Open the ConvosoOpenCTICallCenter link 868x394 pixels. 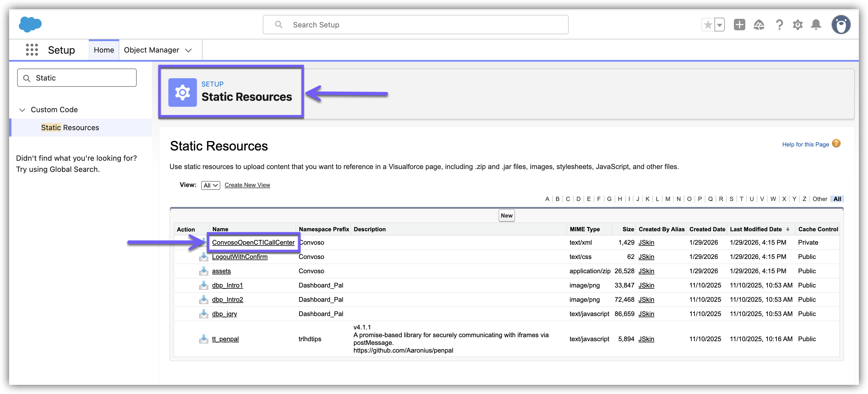coord(253,243)
